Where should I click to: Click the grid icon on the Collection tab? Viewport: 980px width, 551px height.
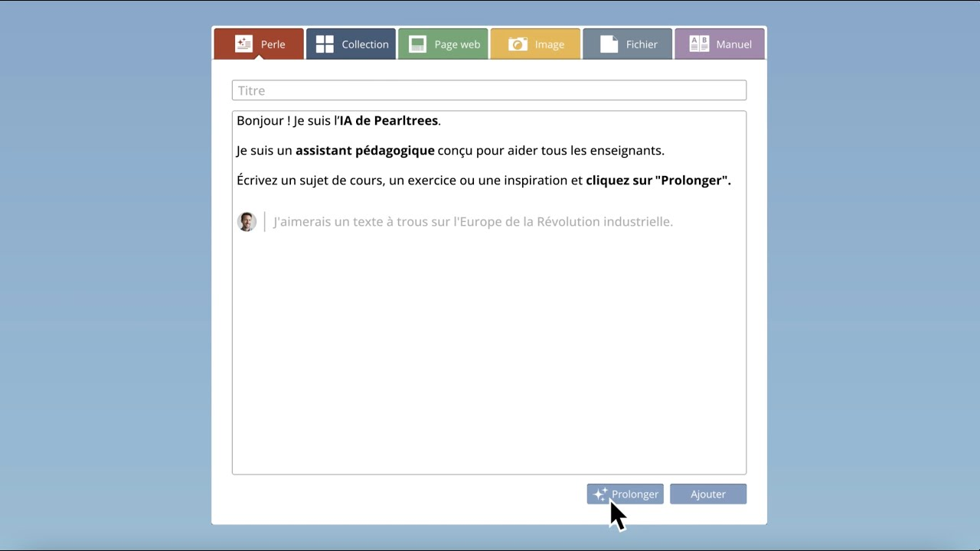click(x=325, y=44)
